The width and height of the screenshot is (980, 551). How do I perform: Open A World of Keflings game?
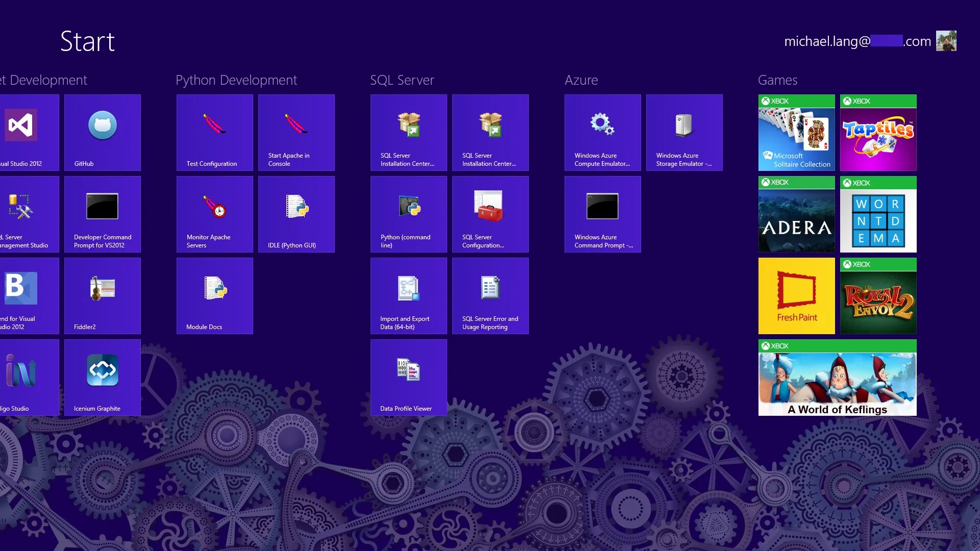837,378
